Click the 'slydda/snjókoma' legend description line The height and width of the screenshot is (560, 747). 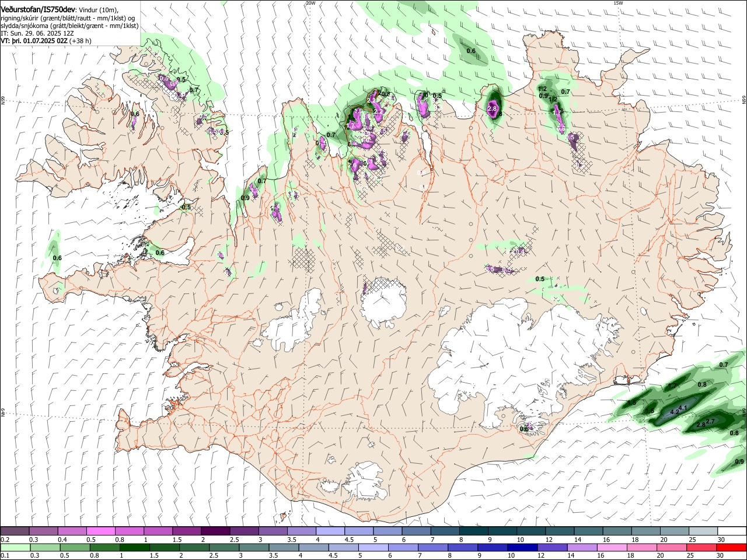click(x=69, y=26)
